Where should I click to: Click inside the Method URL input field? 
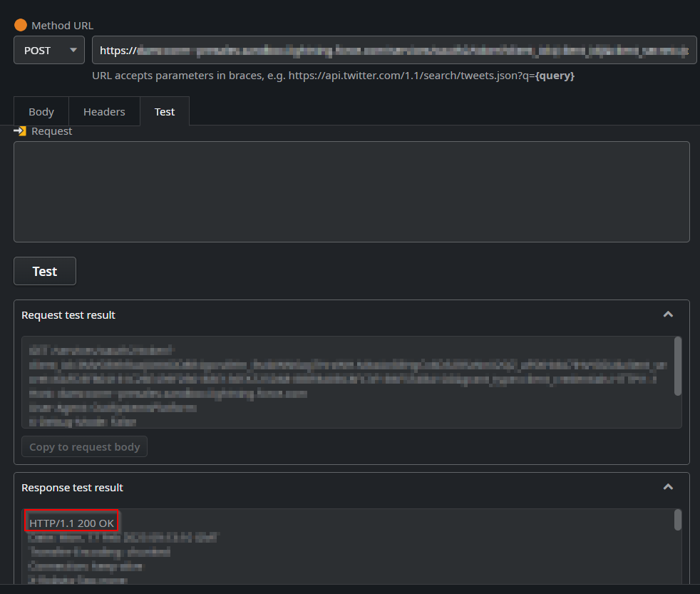point(394,50)
